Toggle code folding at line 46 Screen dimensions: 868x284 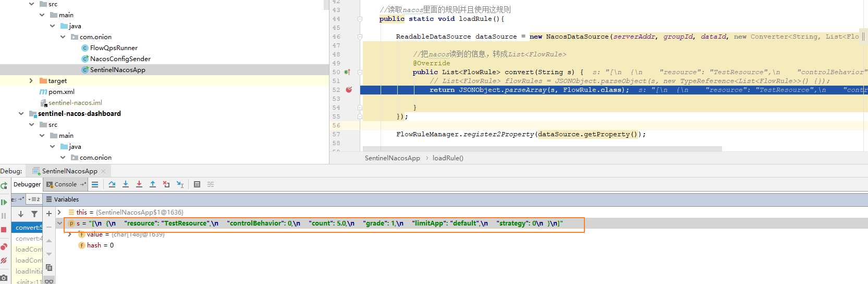[360, 37]
